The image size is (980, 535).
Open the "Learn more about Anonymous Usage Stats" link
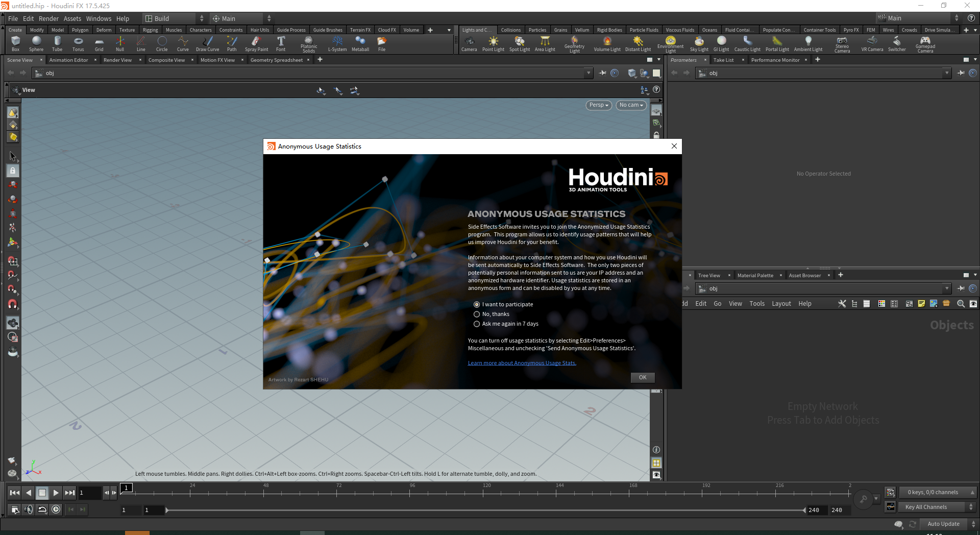pos(522,362)
